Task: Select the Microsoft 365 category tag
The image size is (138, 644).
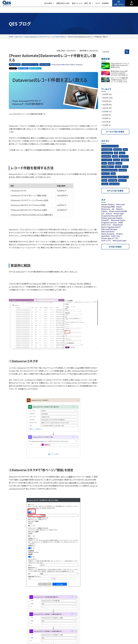Action: pos(106,156)
